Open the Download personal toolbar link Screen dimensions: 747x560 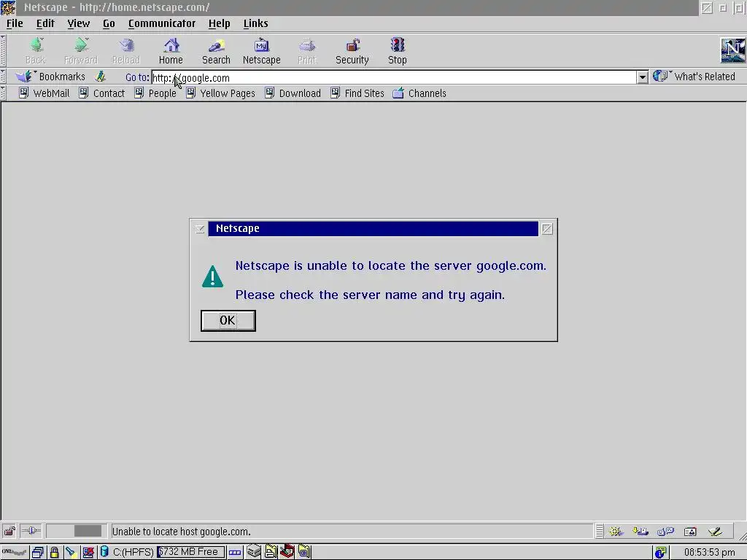[293, 93]
